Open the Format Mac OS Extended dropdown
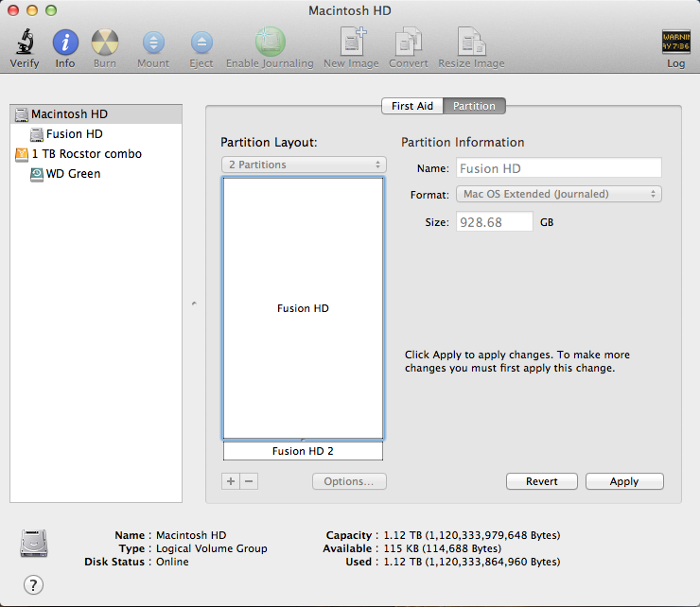 558,194
